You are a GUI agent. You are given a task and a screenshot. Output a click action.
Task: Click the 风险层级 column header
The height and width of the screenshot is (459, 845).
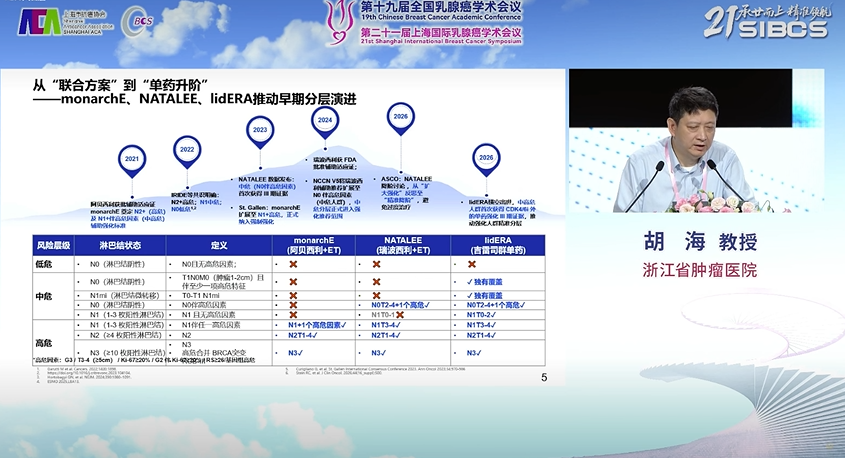53,245
